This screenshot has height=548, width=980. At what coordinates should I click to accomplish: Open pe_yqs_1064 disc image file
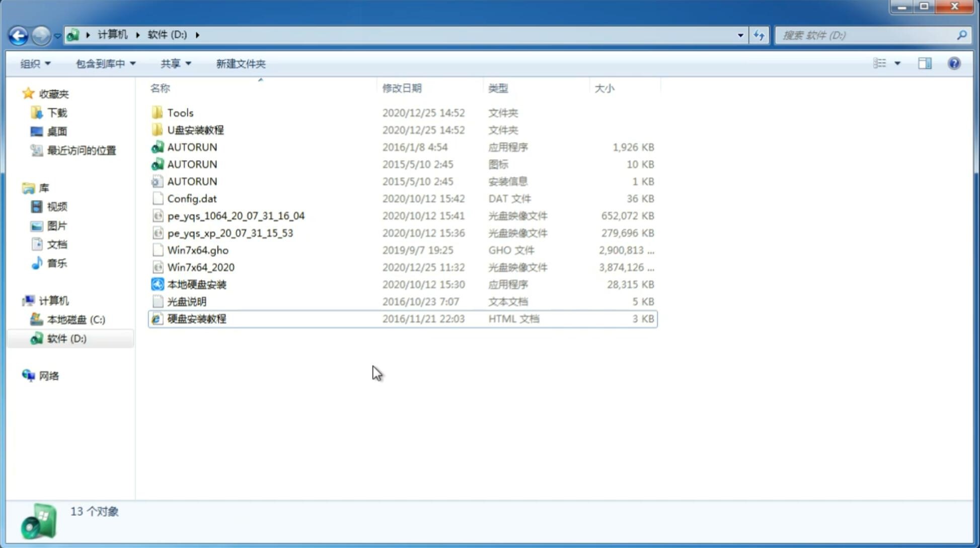point(236,216)
